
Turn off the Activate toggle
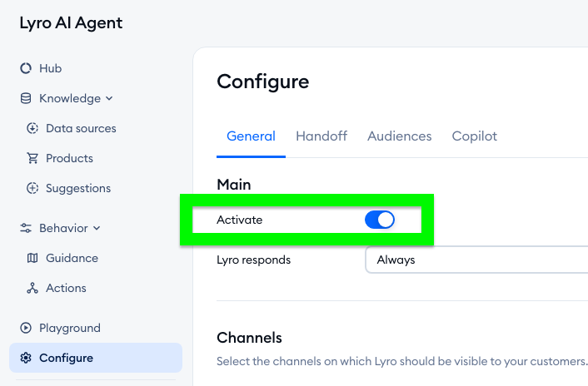[x=379, y=220]
